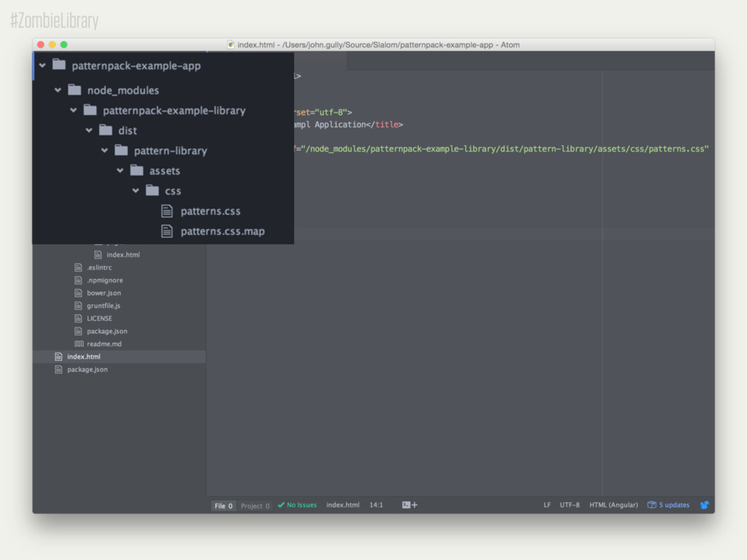Change the UTF-8 encoding selector

pyautogui.click(x=569, y=505)
